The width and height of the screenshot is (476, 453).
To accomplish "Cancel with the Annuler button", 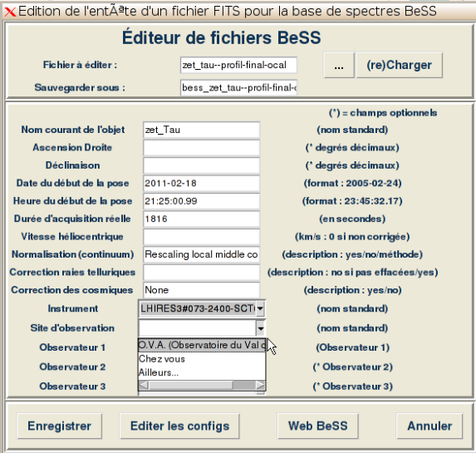I will pos(429,426).
